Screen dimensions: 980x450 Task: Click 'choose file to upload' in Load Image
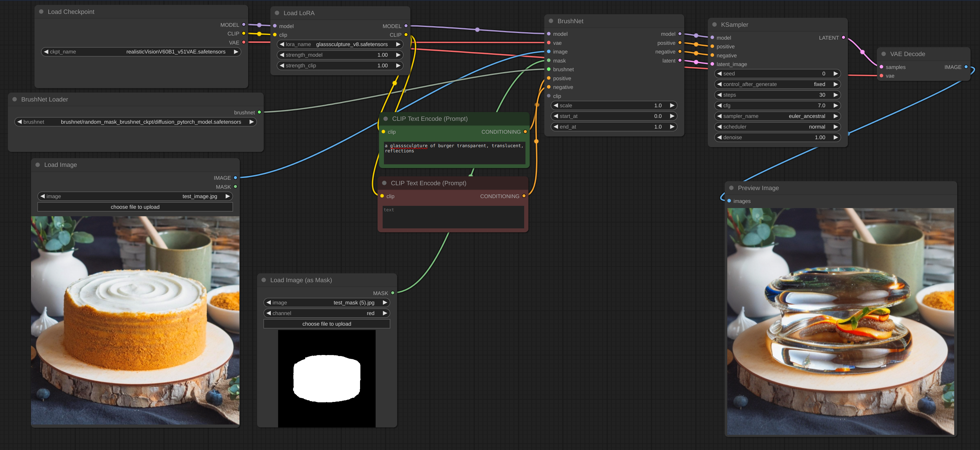(x=135, y=207)
